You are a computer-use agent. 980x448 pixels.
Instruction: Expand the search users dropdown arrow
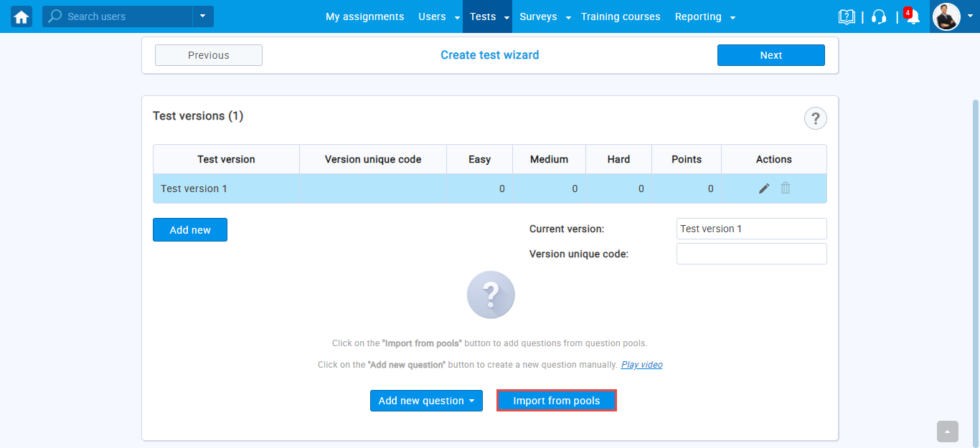(203, 16)
